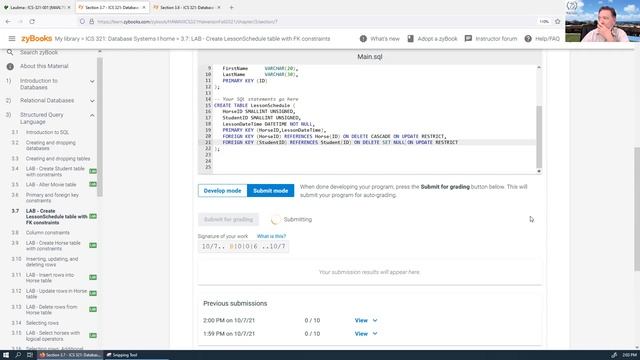Expand the 1:59 PM submission View chevron
The image size is (640, 360).
[375, 333]
